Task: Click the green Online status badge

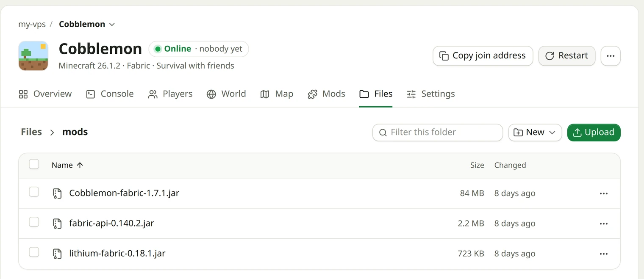Action: tap(199, 49)
